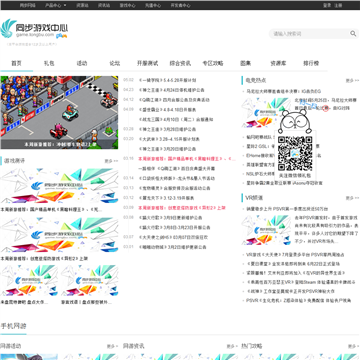Open the kart racing game banner image
This screenshot has width=360, height=360.
coord(59,112)
